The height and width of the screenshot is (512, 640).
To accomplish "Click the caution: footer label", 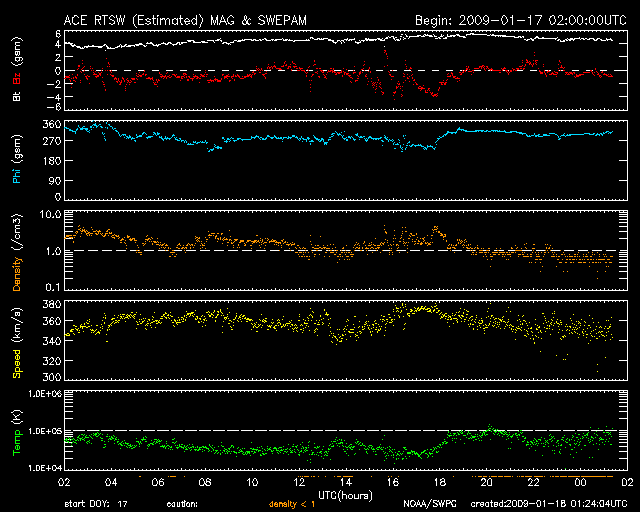I will [182, 504].
